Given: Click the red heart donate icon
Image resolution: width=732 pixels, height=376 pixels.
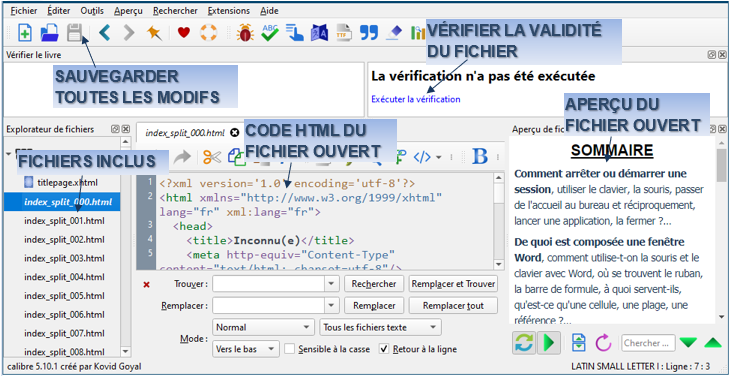Looking at the screenshot, I should click(184, 33).
